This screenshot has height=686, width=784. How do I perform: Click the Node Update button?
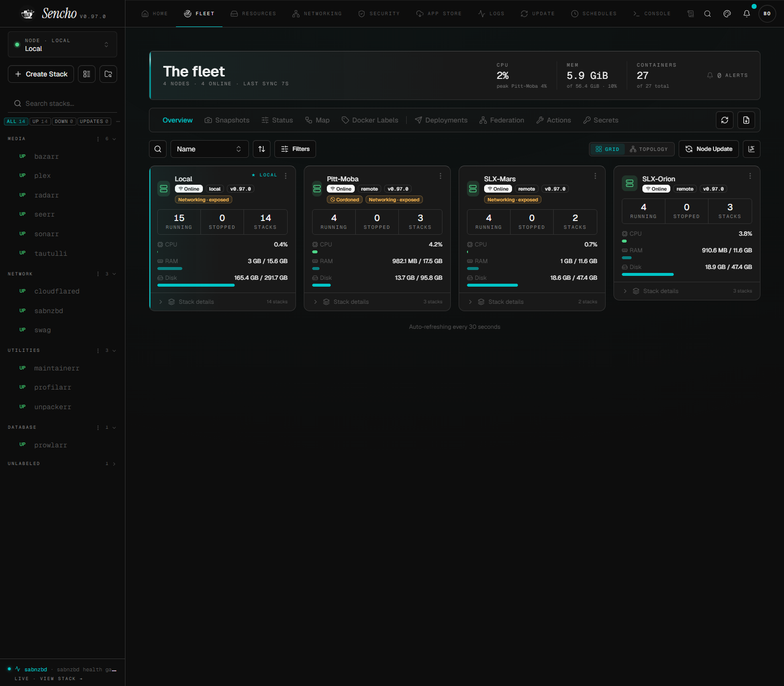[709, 149]
